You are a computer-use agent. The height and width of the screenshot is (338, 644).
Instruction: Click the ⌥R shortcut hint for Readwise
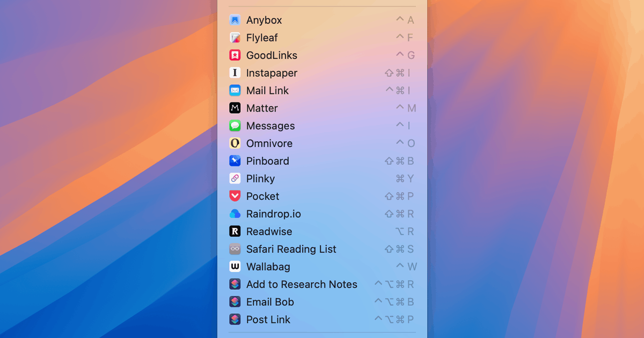(405, 232)
